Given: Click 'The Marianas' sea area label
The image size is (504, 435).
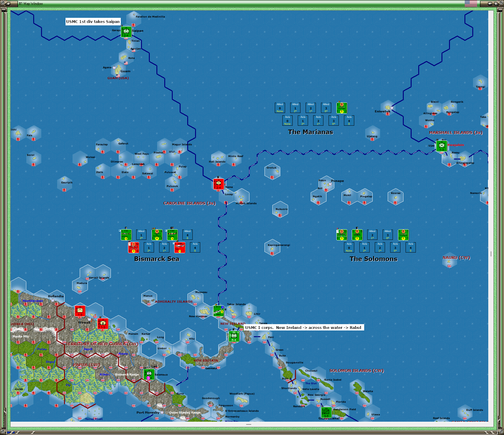Looking at the screenshot, I should pos(311,132).
